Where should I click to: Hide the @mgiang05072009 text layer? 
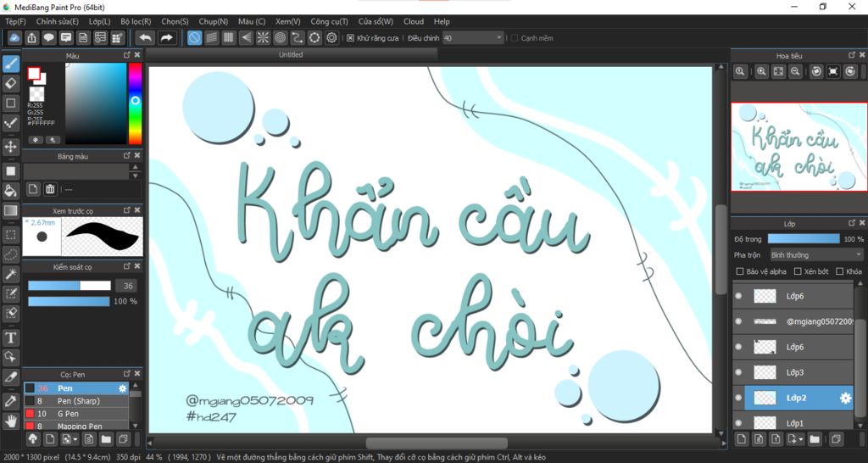738,321
